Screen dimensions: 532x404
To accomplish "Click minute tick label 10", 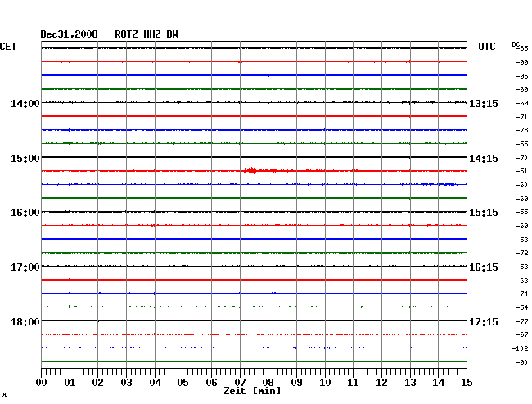I will click(x=325, y=382).
